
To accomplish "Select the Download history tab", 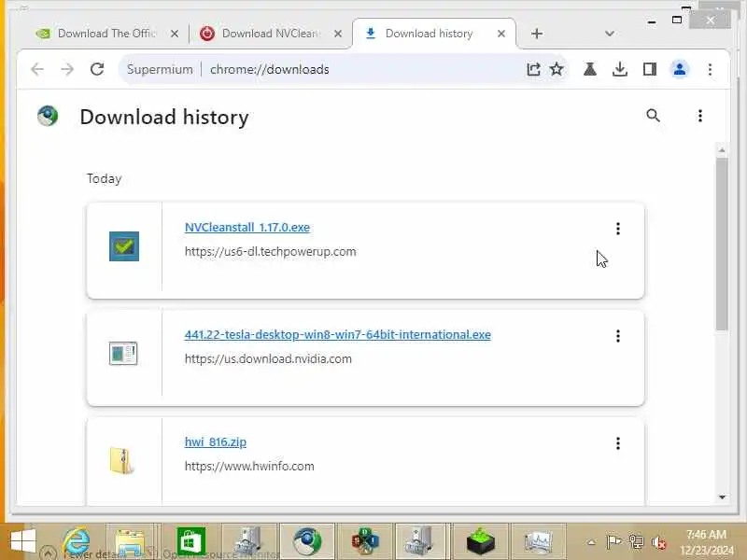I will click(433, 34).
